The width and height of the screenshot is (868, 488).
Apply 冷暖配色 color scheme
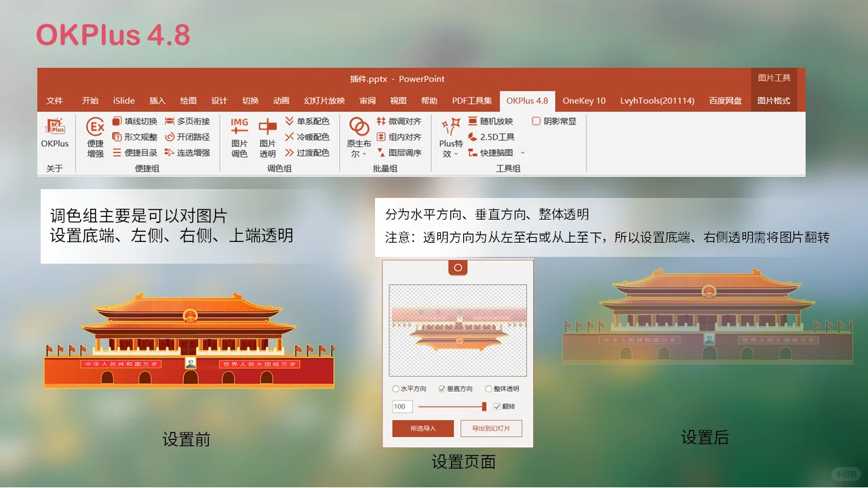tap(307, 137)
